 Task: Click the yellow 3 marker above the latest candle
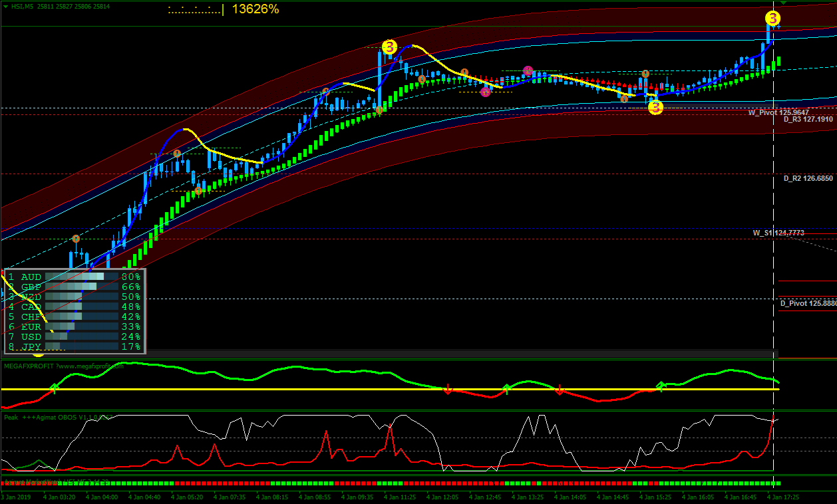click(x=772, y=19)
